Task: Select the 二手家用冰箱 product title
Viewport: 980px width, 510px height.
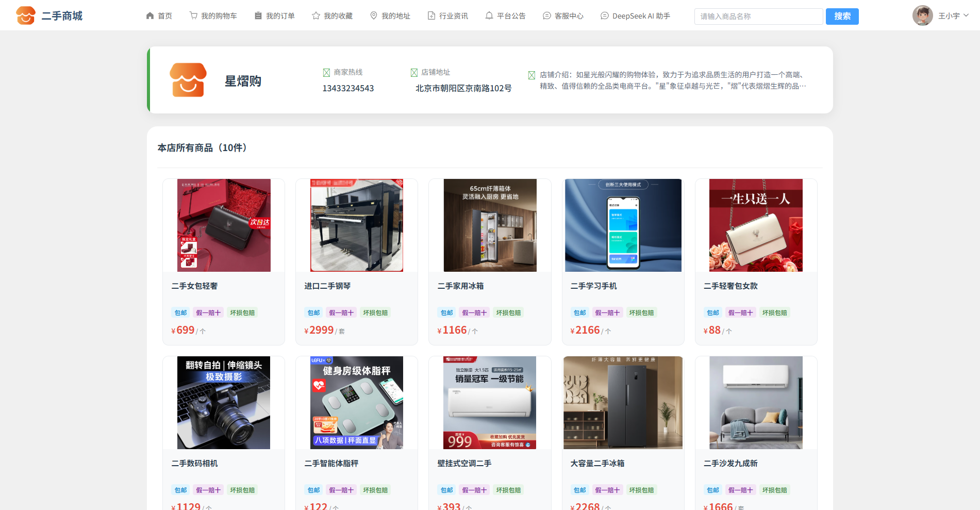Action: click(460, 286)
